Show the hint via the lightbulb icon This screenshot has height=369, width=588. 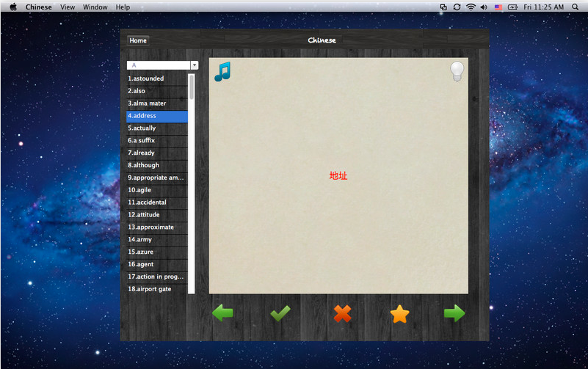click(457, 71)
